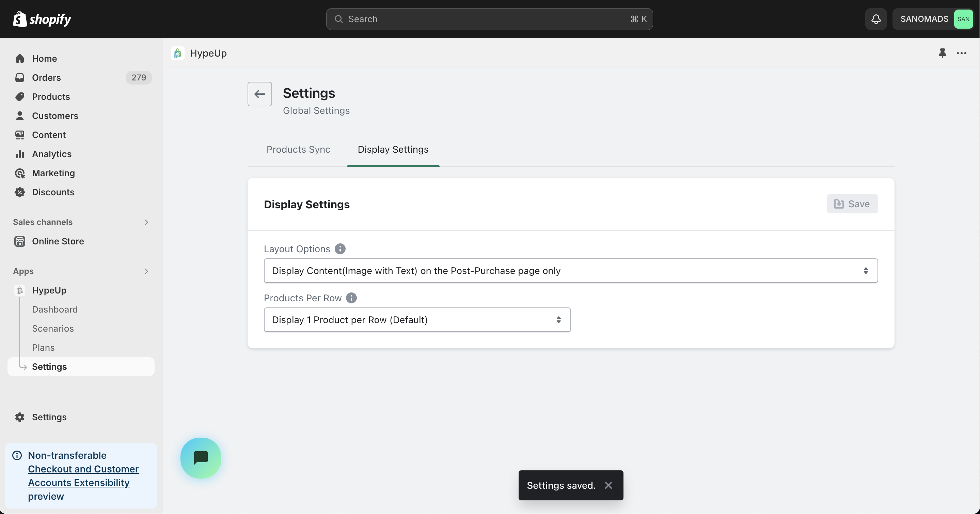Viewport: 980px width, 514px height.
Task: Open Scenarios under HypeUp
Action: click(53, 329)
